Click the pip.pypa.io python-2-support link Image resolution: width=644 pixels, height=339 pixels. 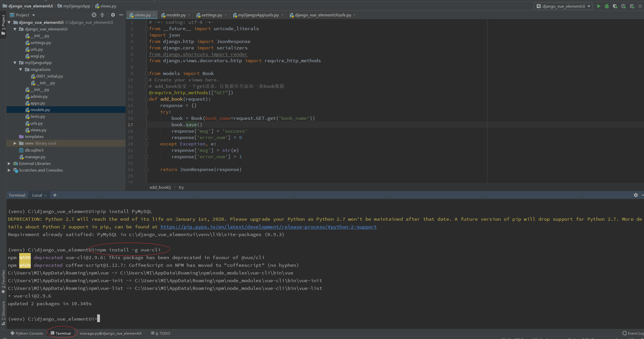[268, 227]
